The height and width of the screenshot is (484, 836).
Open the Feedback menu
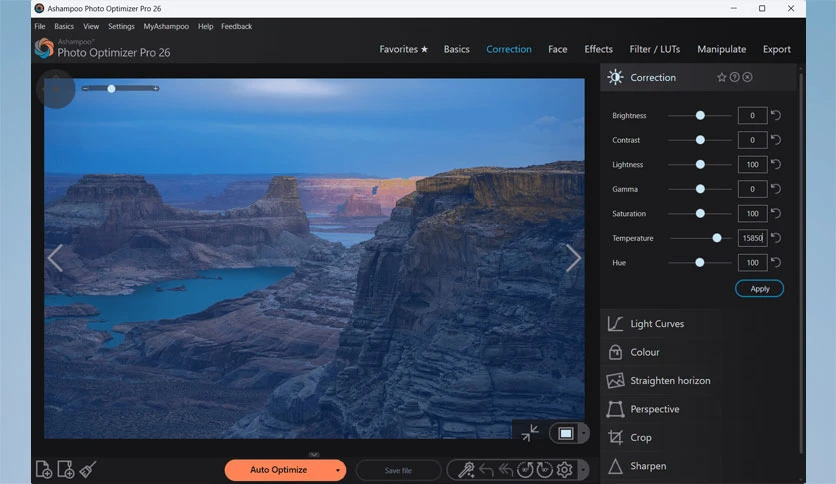(236, 26)
